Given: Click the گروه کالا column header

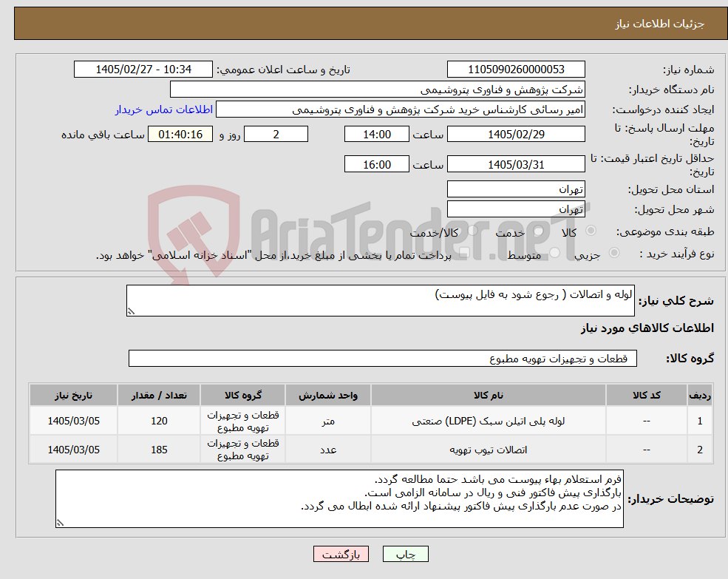Looking at the screenshot, I should click(243, 395).
